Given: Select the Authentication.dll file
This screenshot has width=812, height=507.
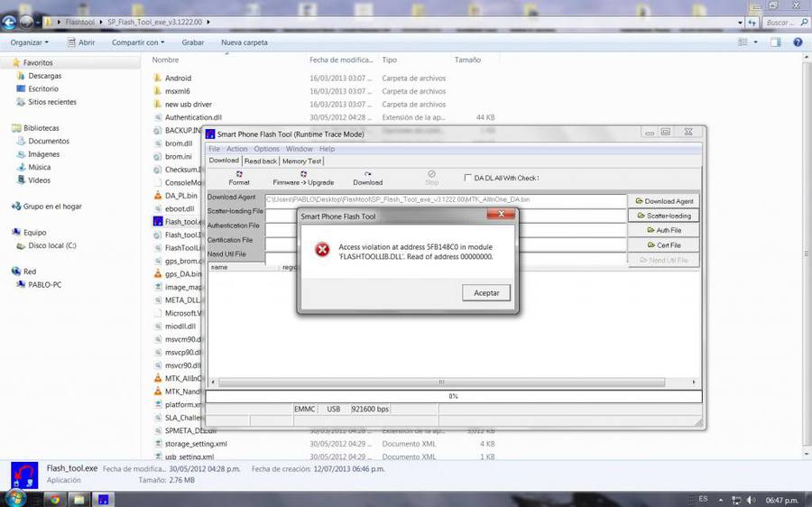Looking at the screenshot, I should (x=193, y=117).
